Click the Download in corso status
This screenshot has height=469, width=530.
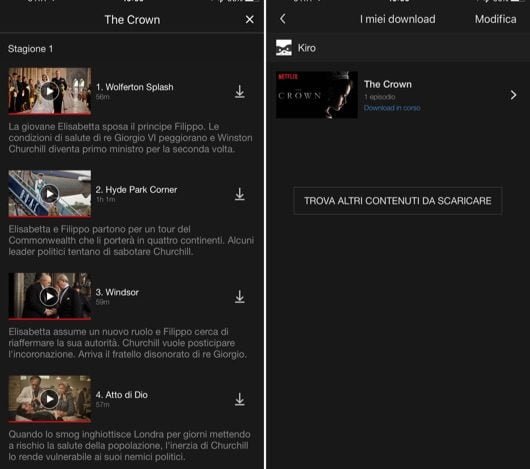pos(392,108)
